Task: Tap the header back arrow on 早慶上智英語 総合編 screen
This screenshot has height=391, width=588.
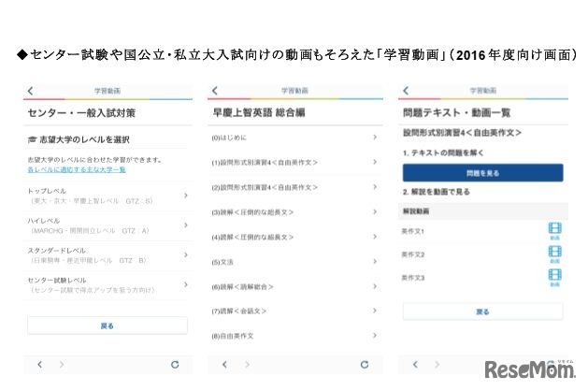Action: click(x=214, y=91)
